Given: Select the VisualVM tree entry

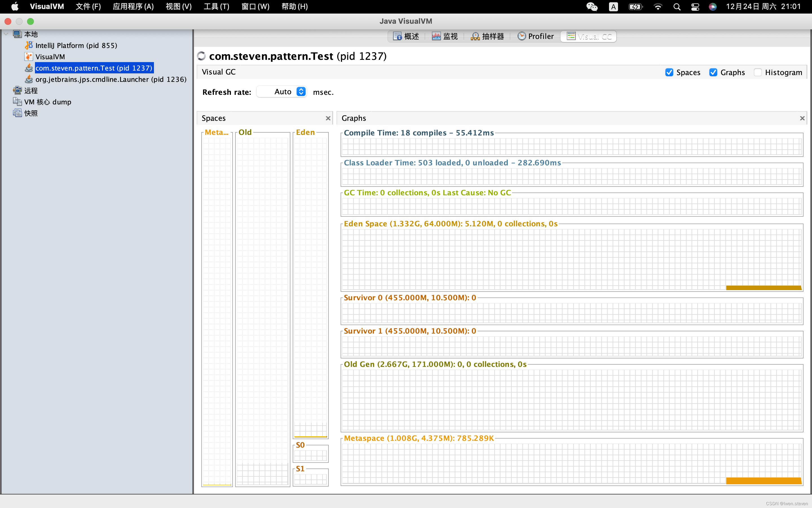Looking at the screenshot, I should (x=50, y=57).
